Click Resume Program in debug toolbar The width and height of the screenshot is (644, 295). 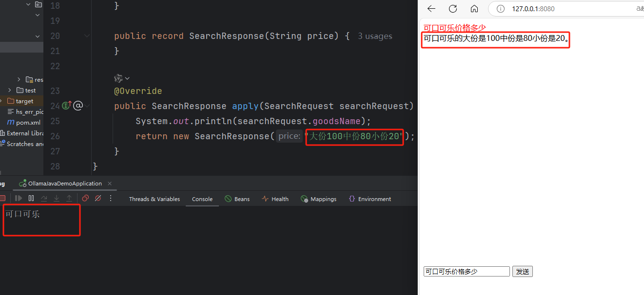point(19,198)
